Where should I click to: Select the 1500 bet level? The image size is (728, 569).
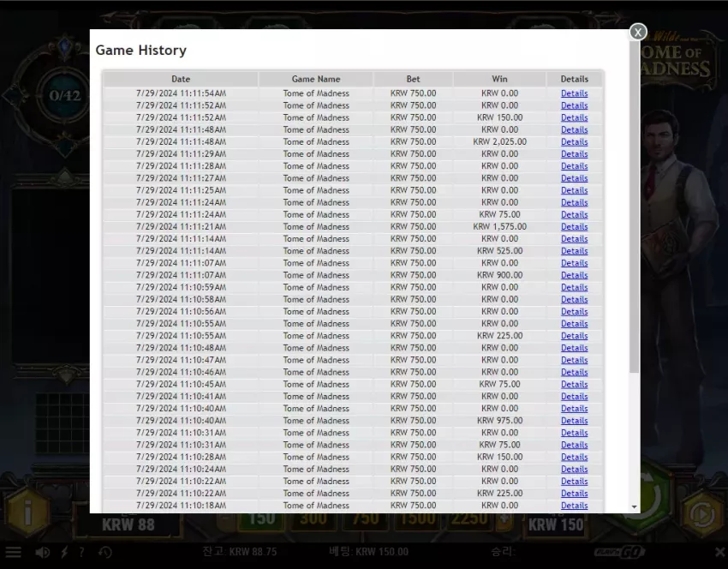click(417, 521)
